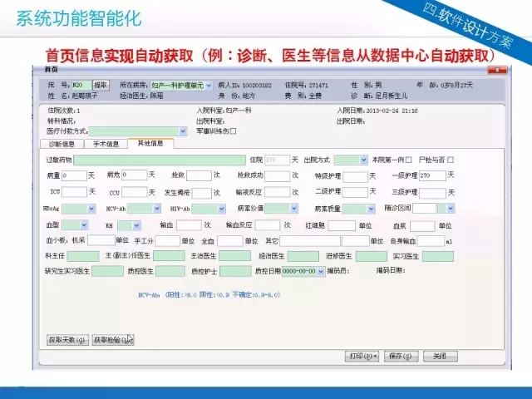Open the 出院方式 discharge method dropdown
This screenshot has width=532, height=399.
(363, 160)
